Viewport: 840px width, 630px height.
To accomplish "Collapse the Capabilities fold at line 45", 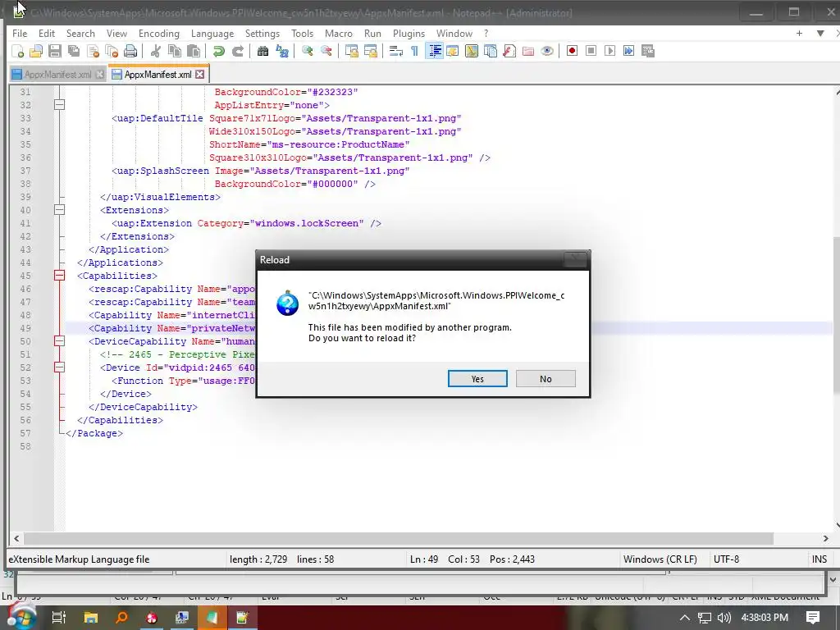I will (59, 276).
